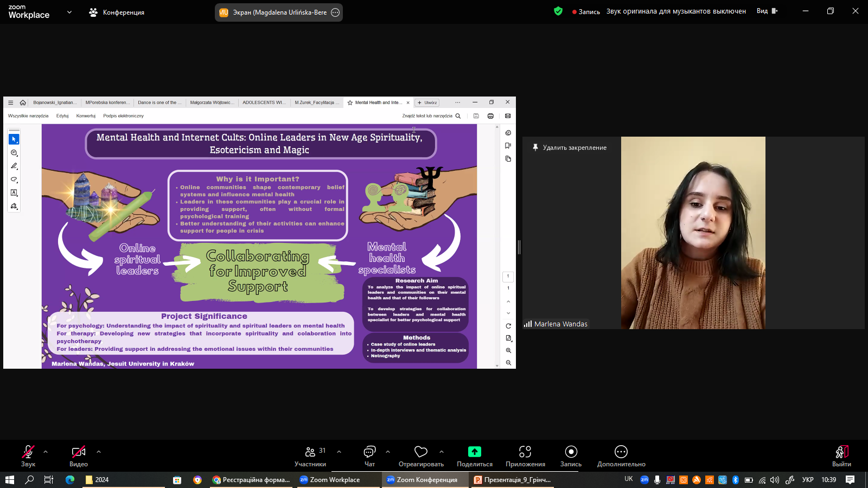868x488 pixels.
Task: Turn on the video camera
Action: 79,455
